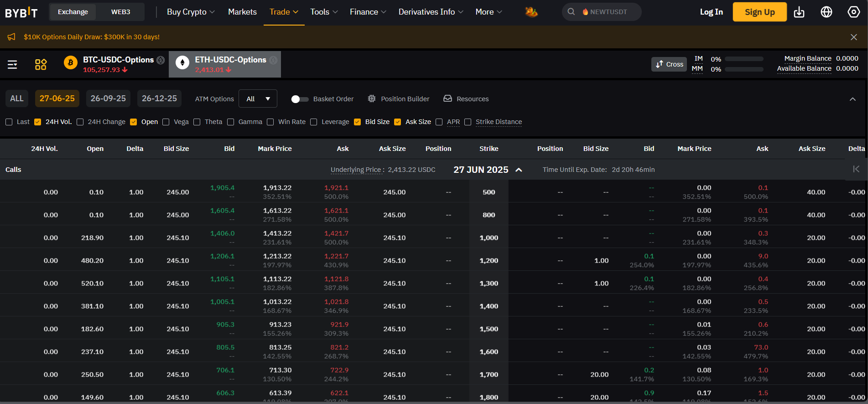Click the info icon beside BTC-USDC-Options
Image resolution: width=868 pixels, height=404 pixels.
(161, 60)
